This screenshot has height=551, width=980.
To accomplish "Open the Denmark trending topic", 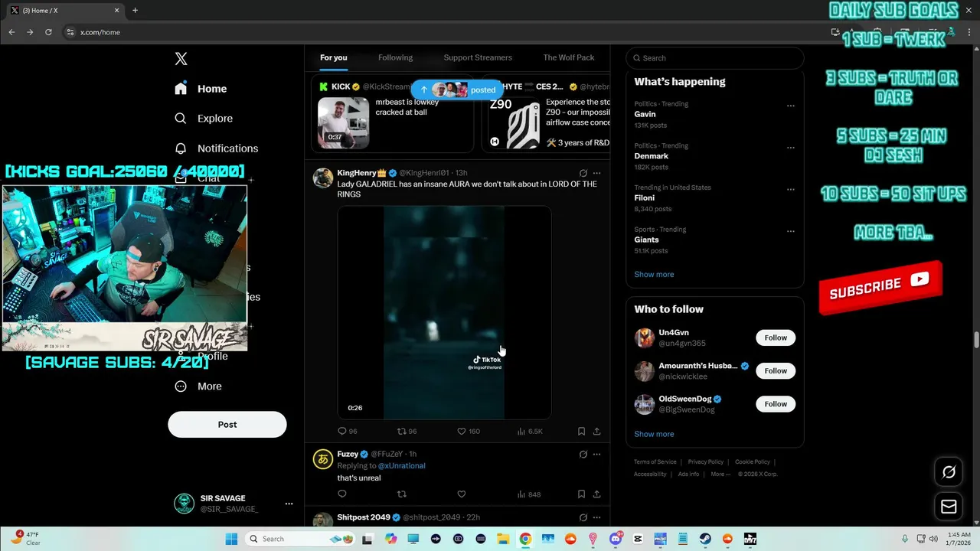I will click(651, 156).
